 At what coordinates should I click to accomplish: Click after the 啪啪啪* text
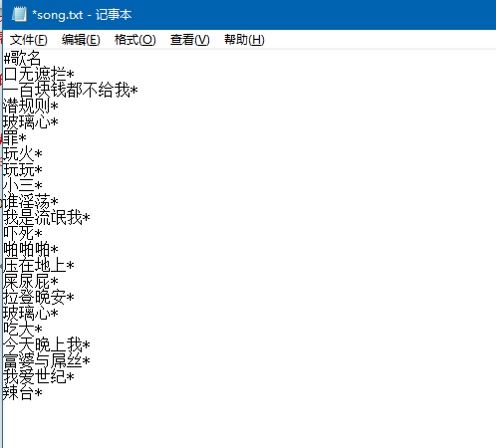tap(59, 250)
